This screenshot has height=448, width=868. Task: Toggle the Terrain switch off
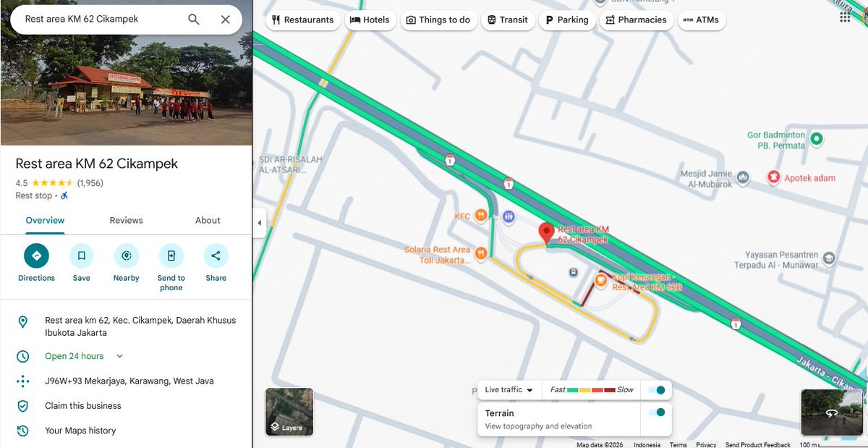tap(657, 413)
